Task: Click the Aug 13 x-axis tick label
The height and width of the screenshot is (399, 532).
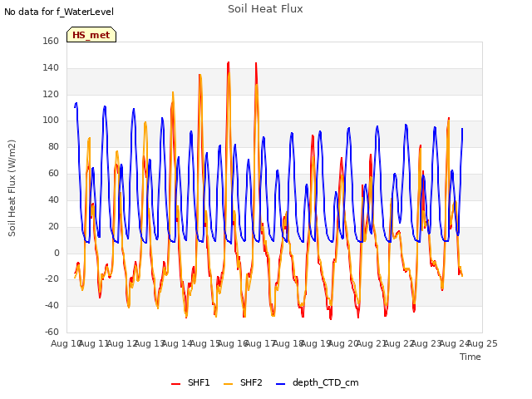Action: pyautogui.click(x=150, y=343)
